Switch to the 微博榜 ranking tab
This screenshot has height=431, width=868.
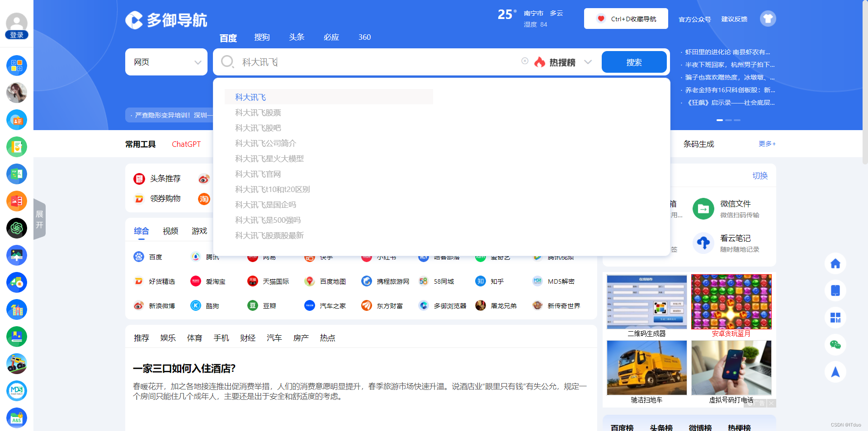pos(700,427)
